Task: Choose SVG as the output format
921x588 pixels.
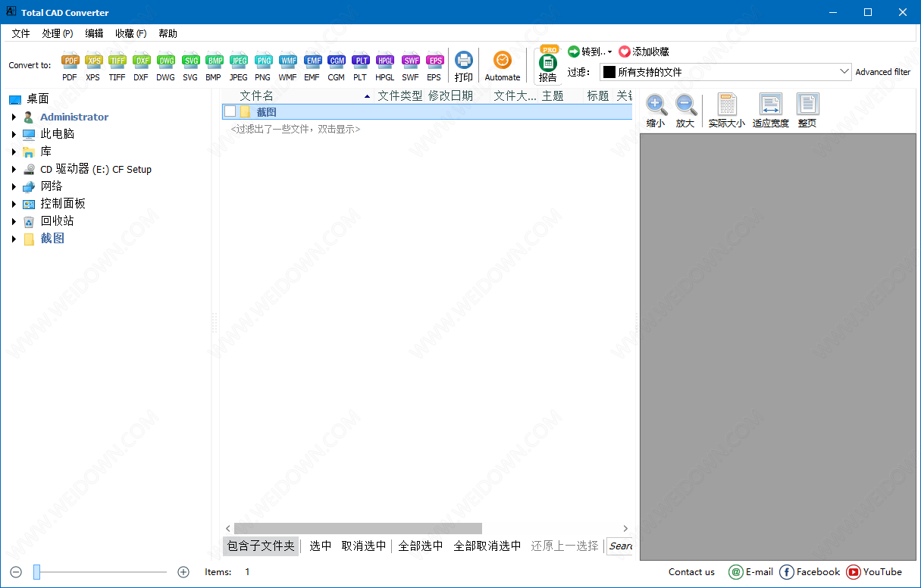Action: (x=190, y=61)
